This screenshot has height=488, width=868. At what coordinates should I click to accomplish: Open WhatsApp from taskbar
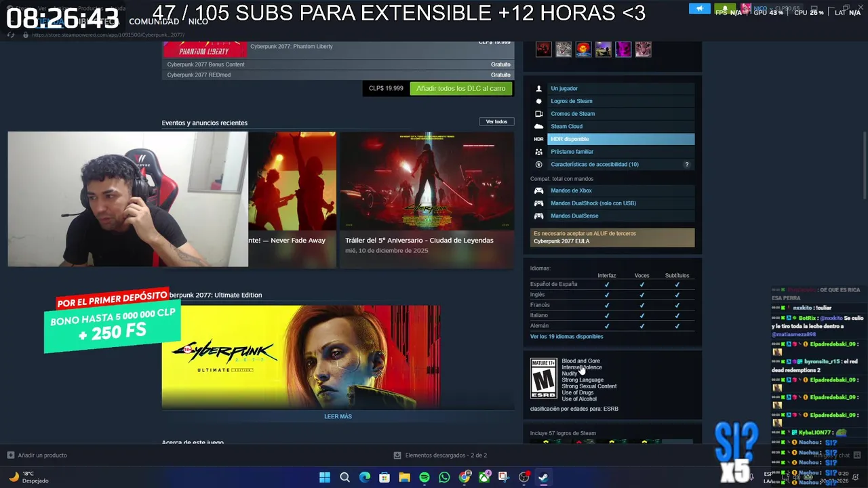(x=444, y=477)
